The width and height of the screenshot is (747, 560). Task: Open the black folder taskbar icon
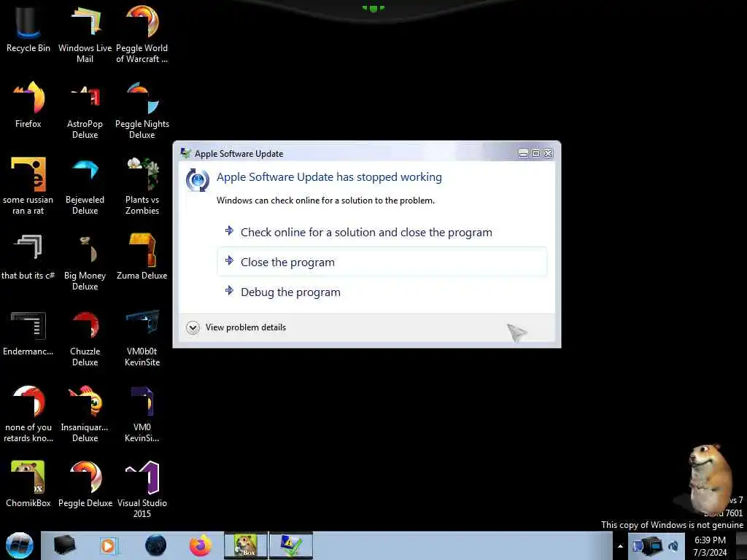point(64,545)
